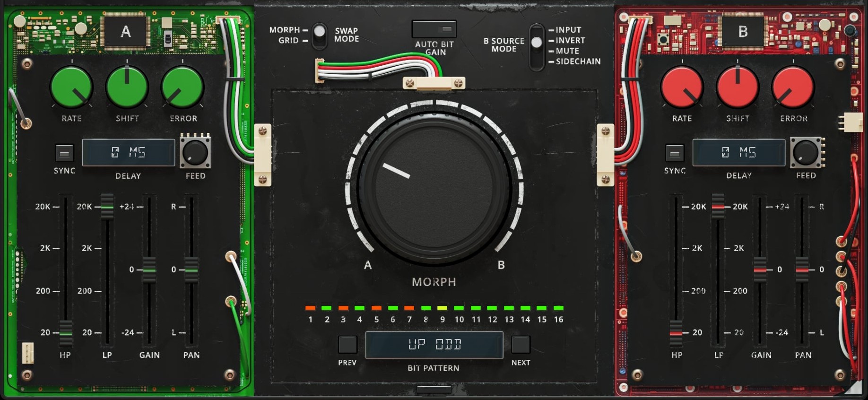
Task: Toggle the Morph/Grid swap mode switch
Action: pos(320,36)
